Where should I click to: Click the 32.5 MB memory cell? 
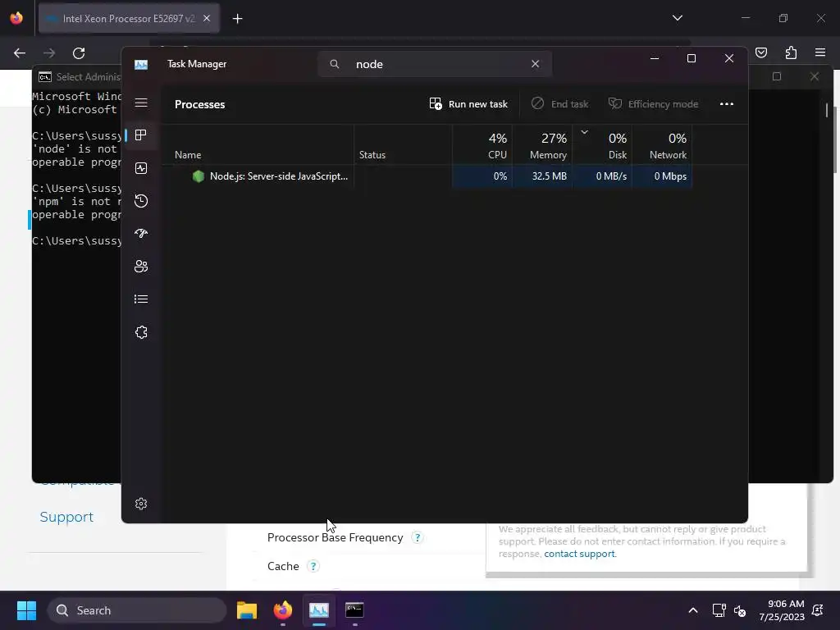tap(542, 176)
